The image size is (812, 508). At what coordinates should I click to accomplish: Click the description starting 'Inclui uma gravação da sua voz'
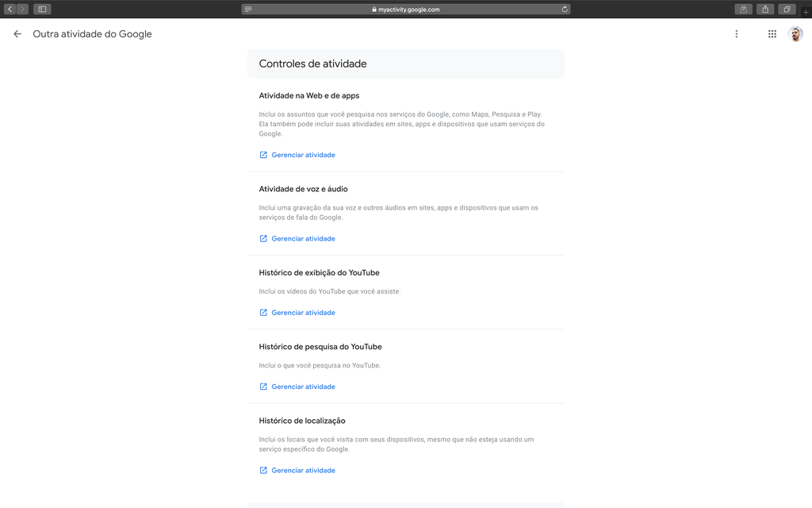point(399,213)
